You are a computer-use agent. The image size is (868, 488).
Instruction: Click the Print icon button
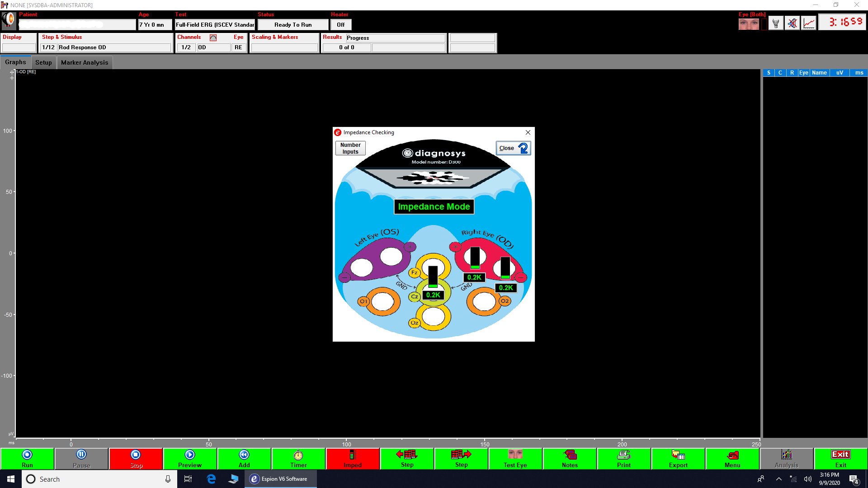tap(624, 459)
